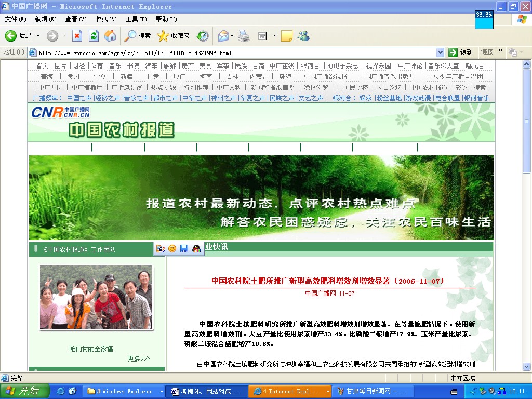Click the network connection tray icon
The image size is (532, 399).
[x=501, y=391]
